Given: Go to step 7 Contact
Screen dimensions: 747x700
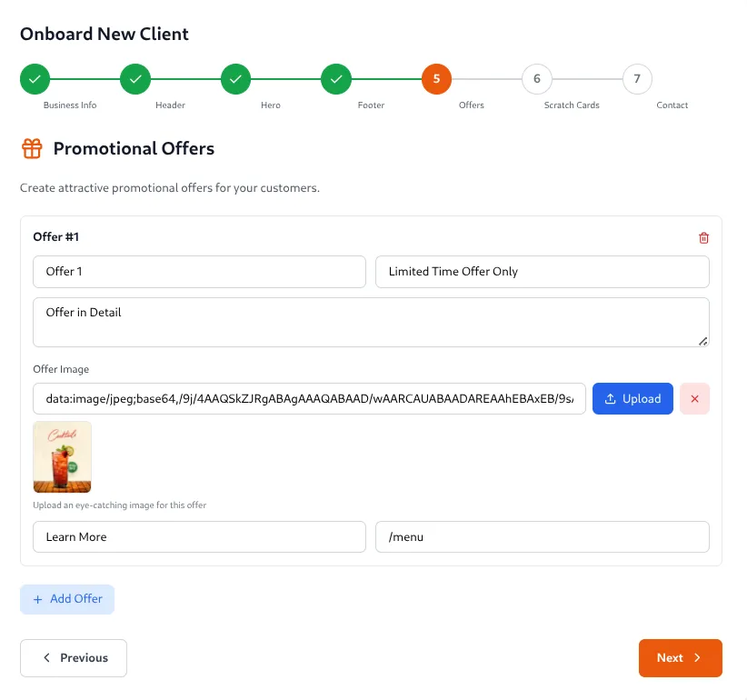Looking at the screenshot, I should click(637, 79).
